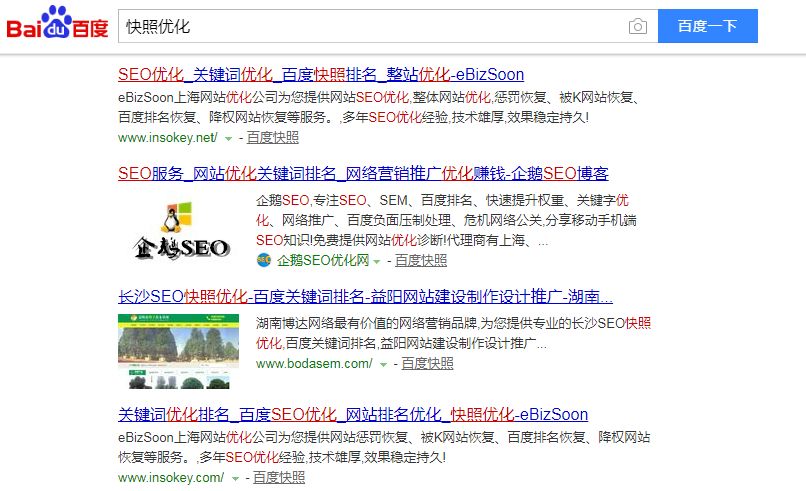Click the description starting 湖南博达网络最有价值
Viewport: 806px width, 491px height.
coord(453,333)
